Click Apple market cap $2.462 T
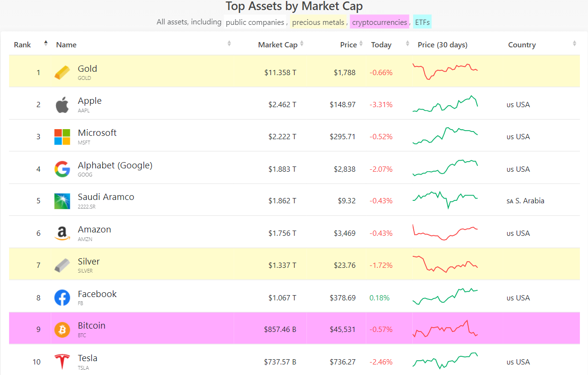 [x=282, y=105]
